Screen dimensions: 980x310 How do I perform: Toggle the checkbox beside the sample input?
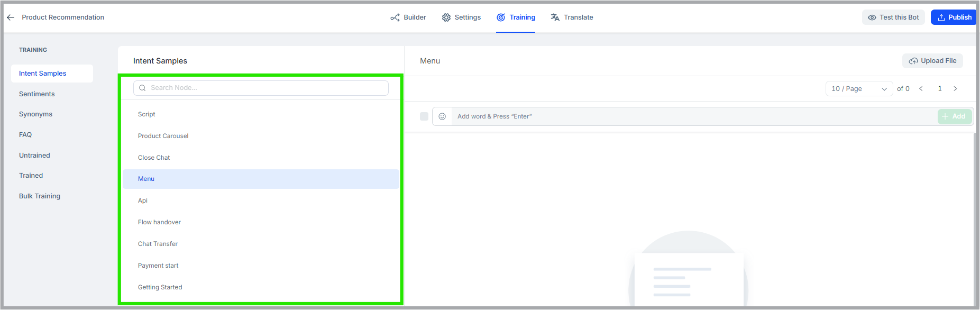[x=424, y=116]
